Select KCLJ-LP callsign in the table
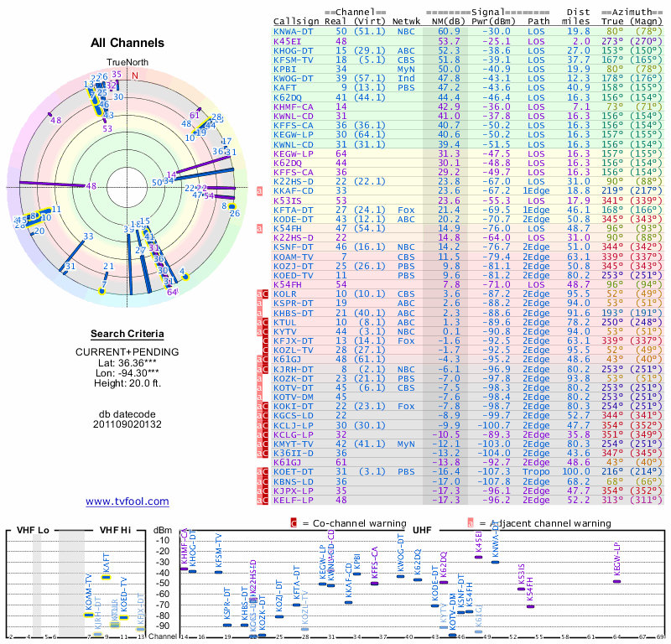 293,426
